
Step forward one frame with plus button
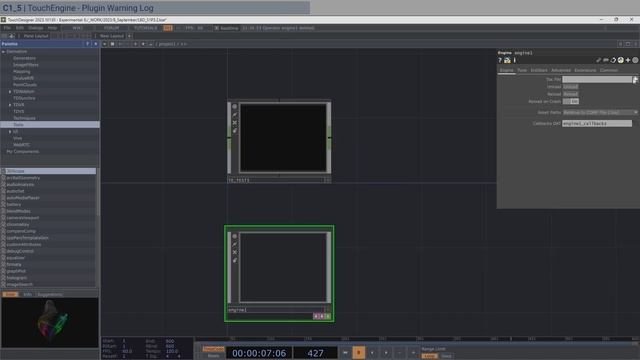click(413, 353)
